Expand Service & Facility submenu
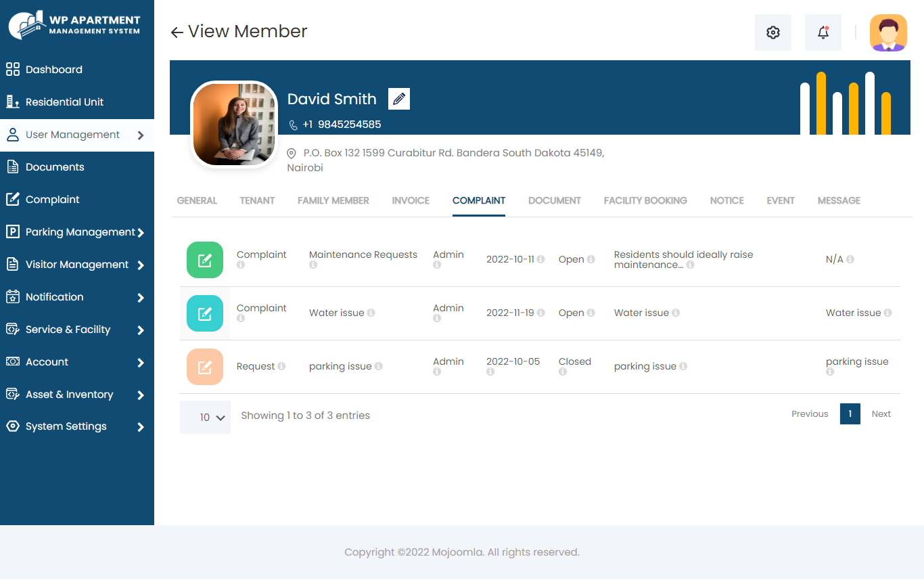The height and width of the screenshot is (580, 924). tap(141, 330)
